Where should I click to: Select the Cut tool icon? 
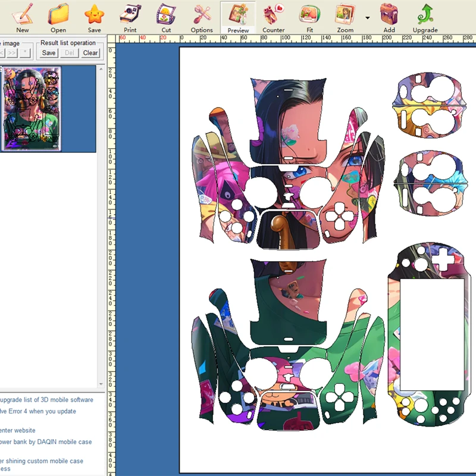coord(166,18)
